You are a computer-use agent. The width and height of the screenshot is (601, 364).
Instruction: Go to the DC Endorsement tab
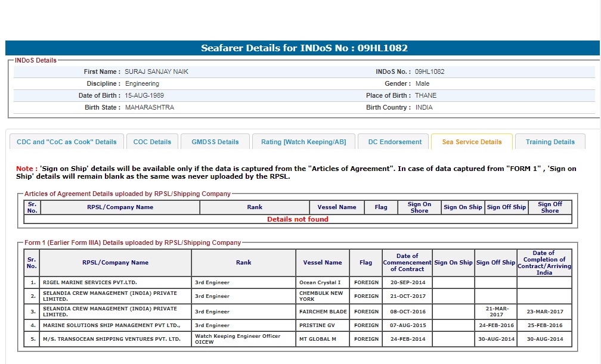coord(394,142)
